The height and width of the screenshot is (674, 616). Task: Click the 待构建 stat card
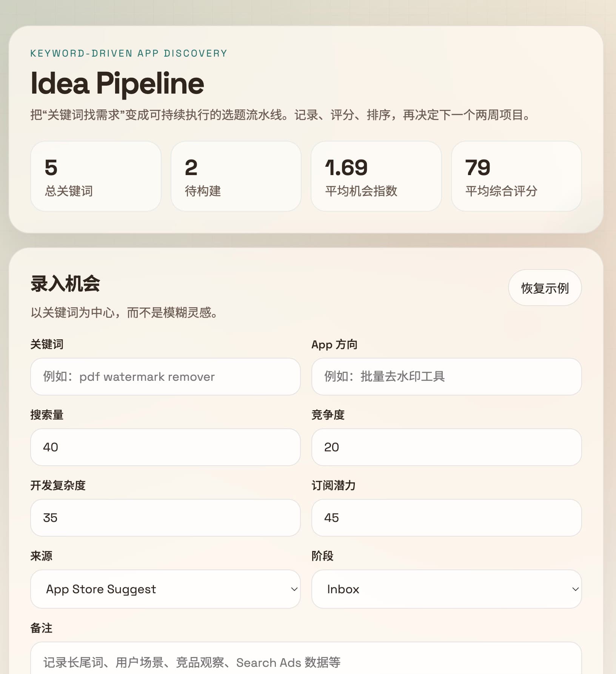pyautogui.click(x=236, y=176)
